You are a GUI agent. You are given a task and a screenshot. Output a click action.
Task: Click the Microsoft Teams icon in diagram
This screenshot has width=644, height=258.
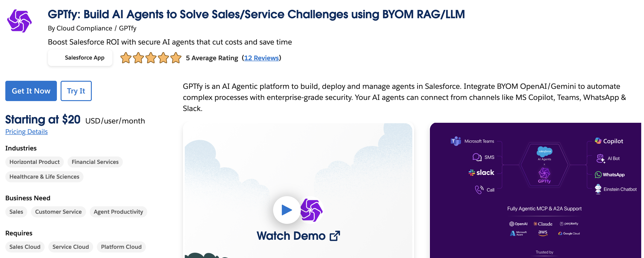click(456, 141)
